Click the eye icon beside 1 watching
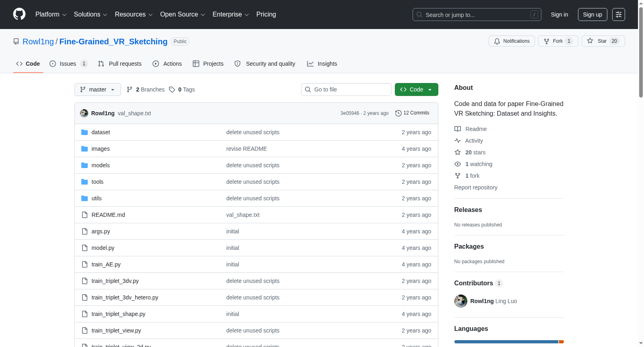 coord(458,164)
